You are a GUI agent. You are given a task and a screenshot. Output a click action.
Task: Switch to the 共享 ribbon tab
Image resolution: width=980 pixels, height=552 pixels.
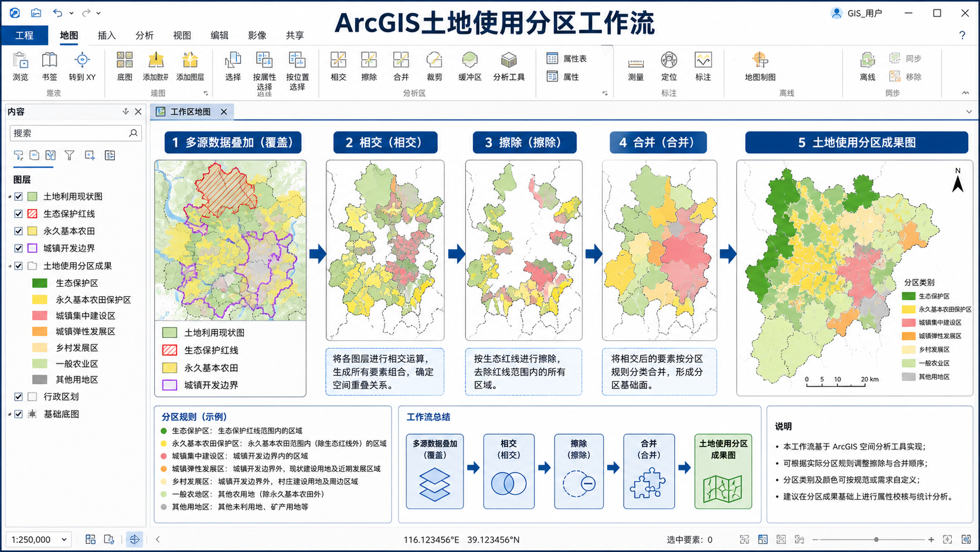295,35
